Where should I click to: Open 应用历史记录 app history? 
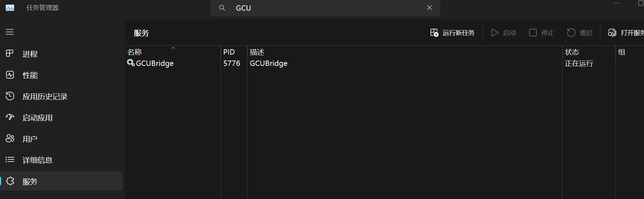pyautogui.click(x=61, y=96)
